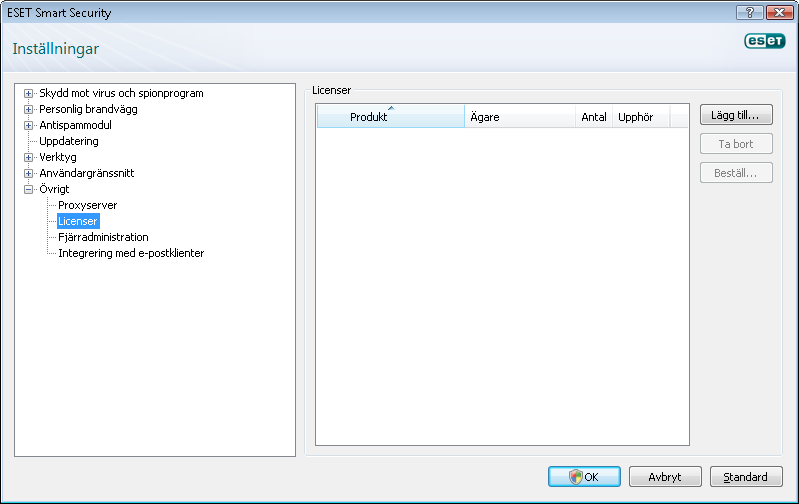Cancel with the Avbryt button
Image resolution: width=799 pixels, height=504 pixels.
point(665,476)
